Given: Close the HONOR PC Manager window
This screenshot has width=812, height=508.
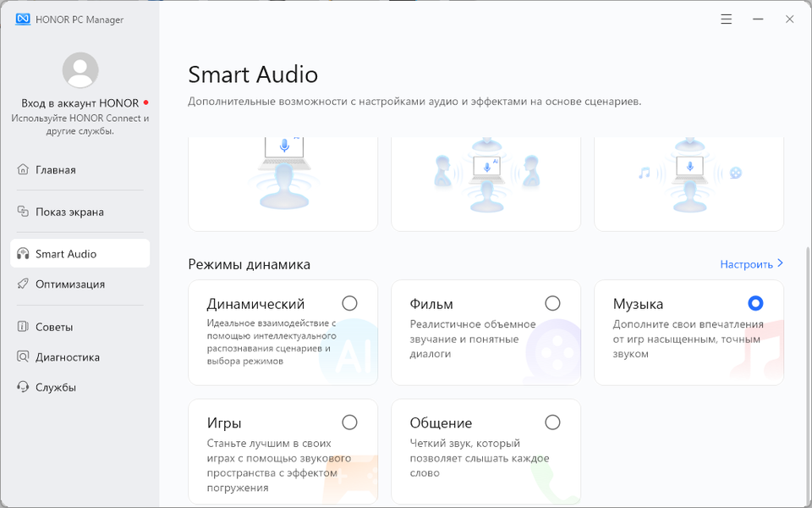Looking at the screenshot, I should [790, 19].
